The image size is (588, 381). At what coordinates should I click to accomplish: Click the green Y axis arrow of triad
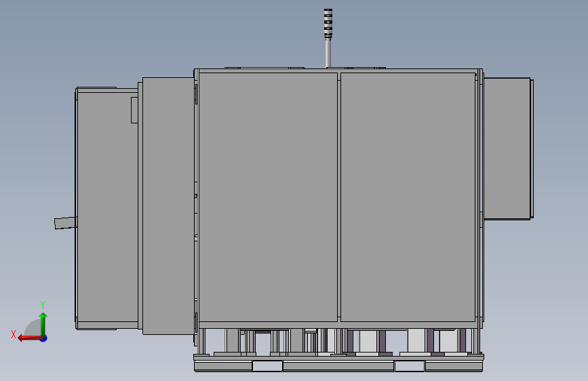click(43, 323)
